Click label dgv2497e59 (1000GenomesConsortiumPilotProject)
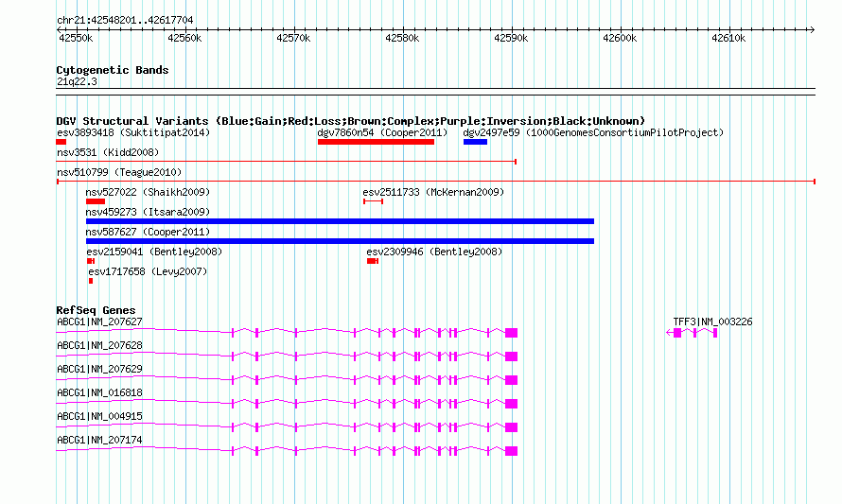The height and width of the screenshot is (504, 842). [x=593, y=132]
